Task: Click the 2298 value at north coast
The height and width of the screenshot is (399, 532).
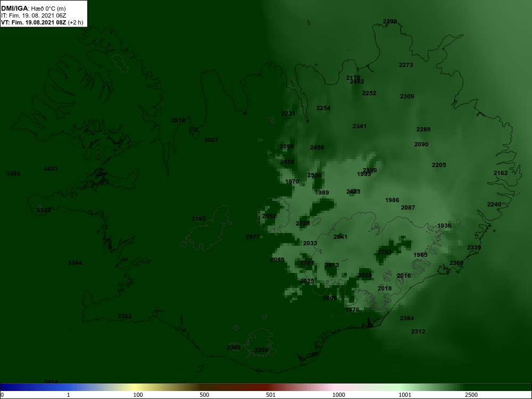Action: pyautogui.click(x=390, y=21)
